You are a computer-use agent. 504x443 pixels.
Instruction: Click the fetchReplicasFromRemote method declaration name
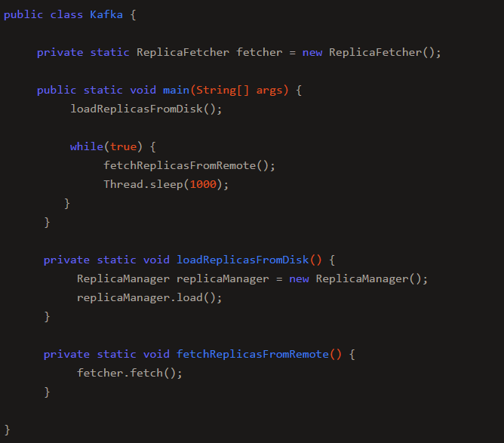253,354
